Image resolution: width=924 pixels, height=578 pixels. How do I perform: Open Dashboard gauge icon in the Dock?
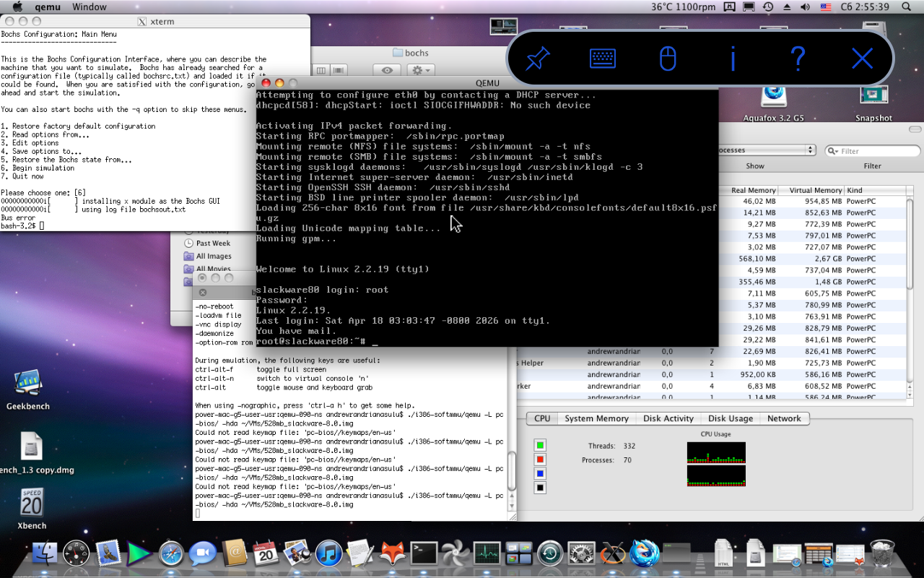(77, 553)
